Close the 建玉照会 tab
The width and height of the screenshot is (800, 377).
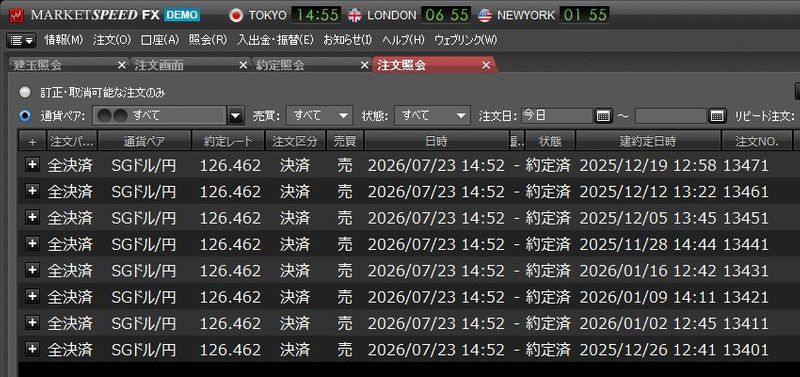tap(121, 65)
